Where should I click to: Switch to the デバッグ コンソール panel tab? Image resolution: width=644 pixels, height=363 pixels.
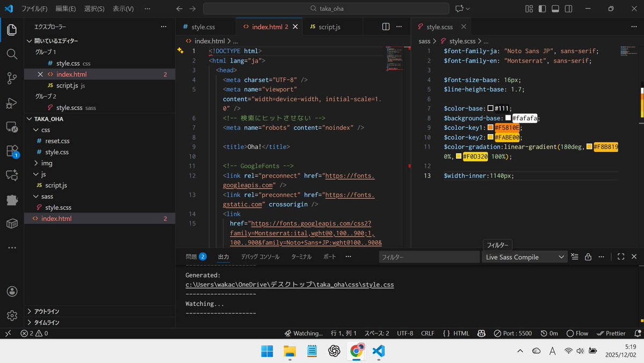[x=260, y=257]
